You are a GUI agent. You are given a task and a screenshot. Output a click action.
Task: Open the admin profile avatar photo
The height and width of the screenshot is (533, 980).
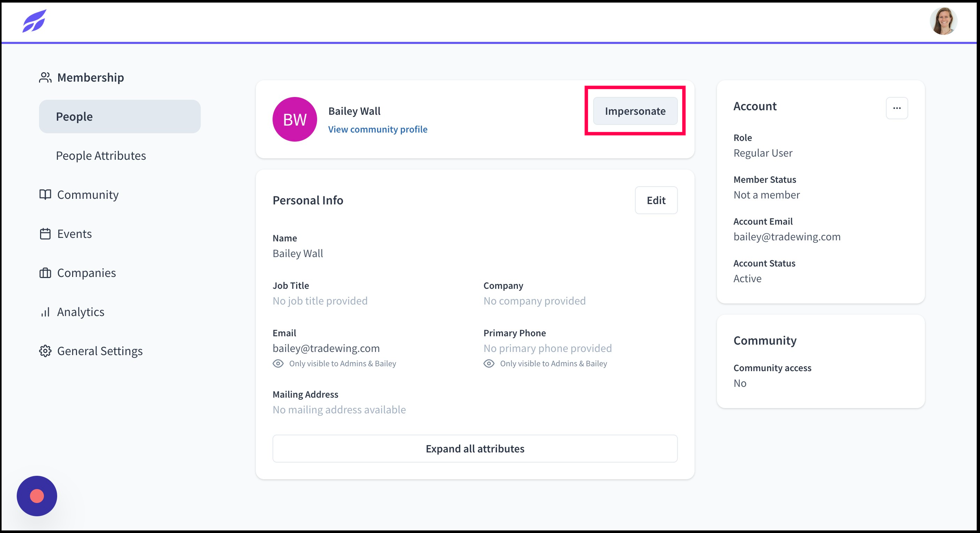click(x=943, y=21)
